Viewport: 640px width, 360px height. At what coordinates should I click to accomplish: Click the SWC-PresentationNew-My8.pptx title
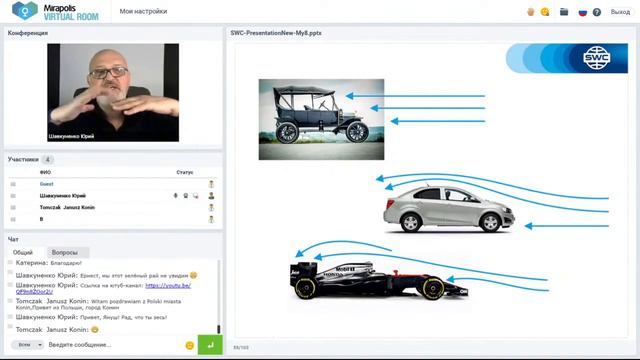[276, 33]
